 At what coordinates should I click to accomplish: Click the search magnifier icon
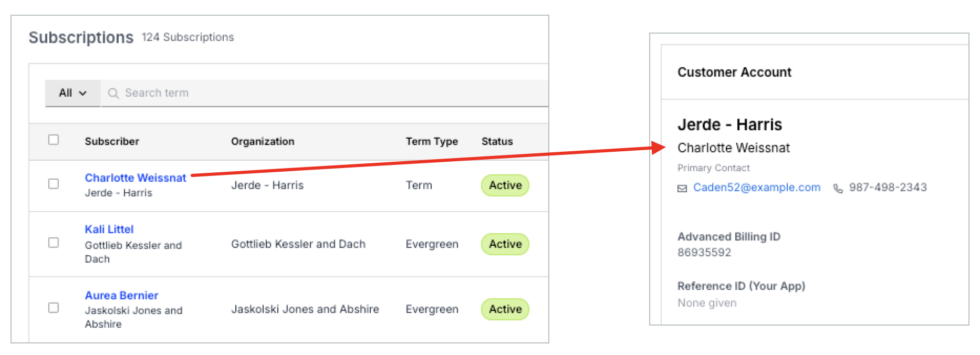coord(113,93)
